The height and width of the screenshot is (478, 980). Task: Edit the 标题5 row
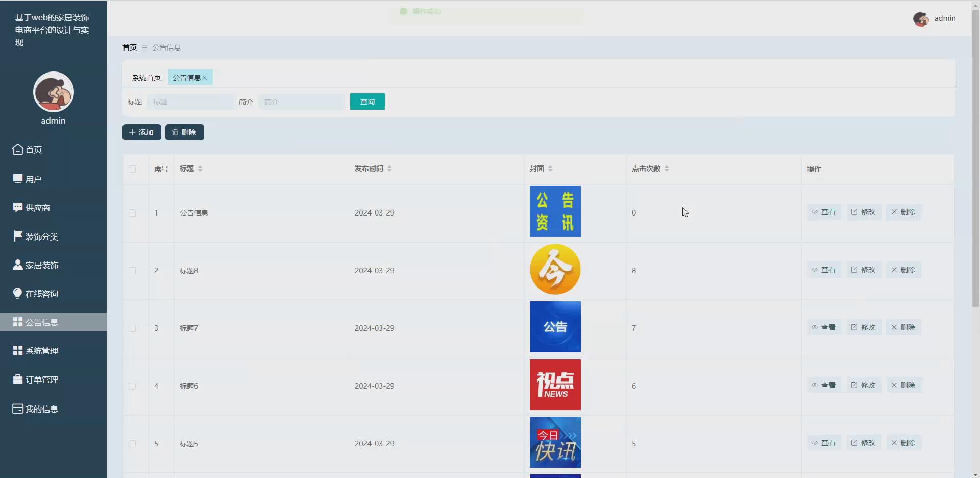coord(864,443)
